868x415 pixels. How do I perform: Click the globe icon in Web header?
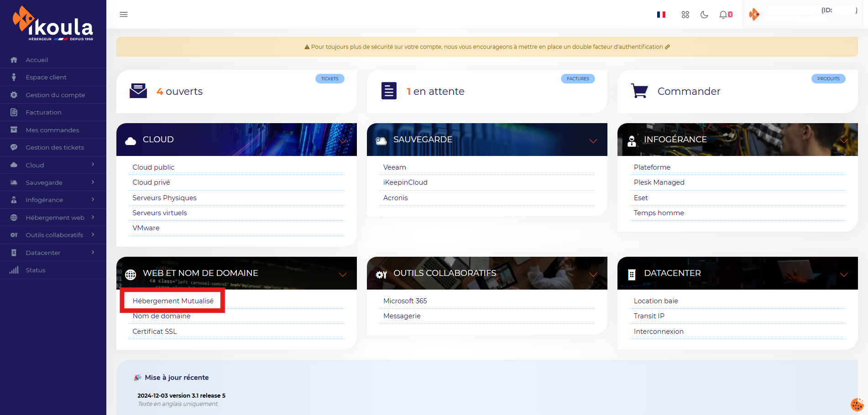(x=131, y=275)
